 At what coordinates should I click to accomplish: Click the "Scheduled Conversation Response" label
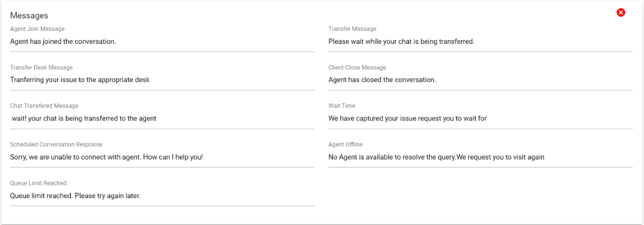[56, 144]
